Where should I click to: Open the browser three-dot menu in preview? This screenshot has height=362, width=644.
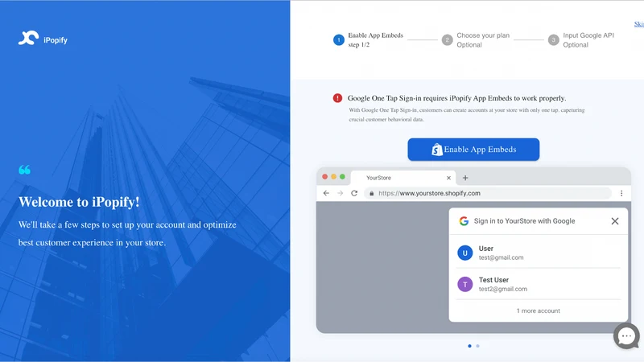tap(621, 193)
